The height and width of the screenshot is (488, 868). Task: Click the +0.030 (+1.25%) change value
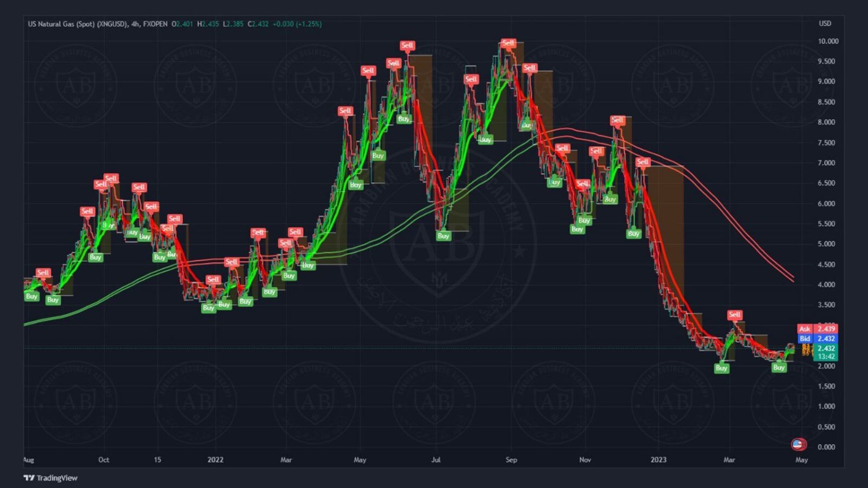pos(297,24)
